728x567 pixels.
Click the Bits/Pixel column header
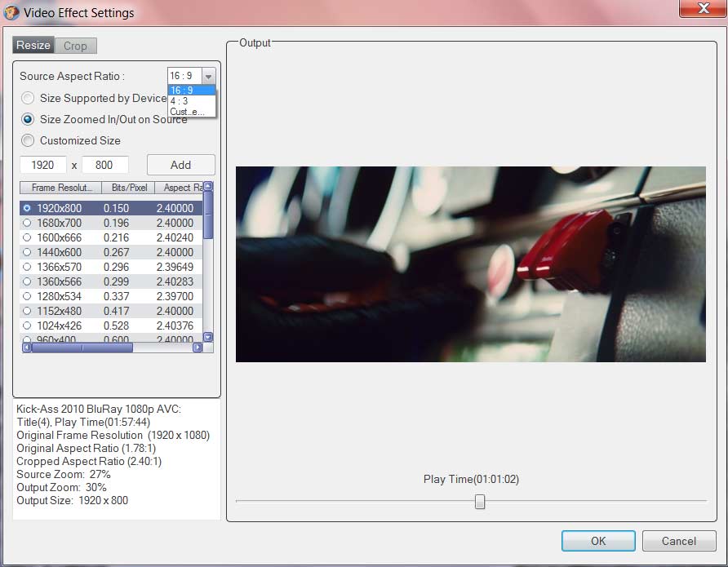[128, 188]
